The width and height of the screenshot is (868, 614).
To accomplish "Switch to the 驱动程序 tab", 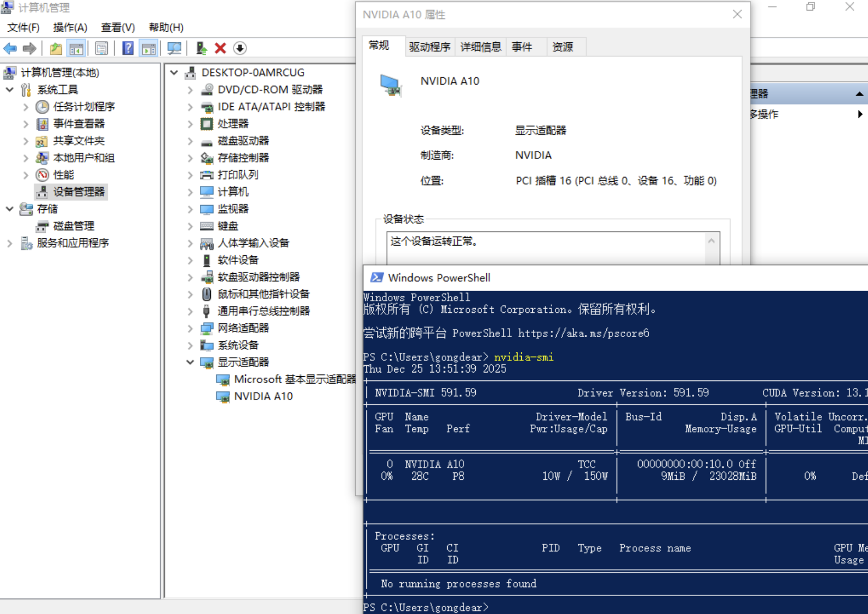I will pyautogui.click(x=429, y=47).
